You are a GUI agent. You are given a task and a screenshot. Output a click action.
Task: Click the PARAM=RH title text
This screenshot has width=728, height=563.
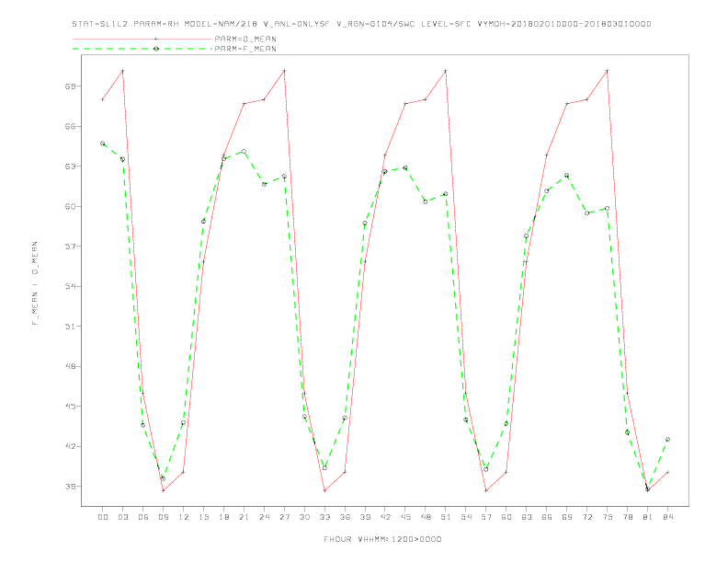click(156, 24)
